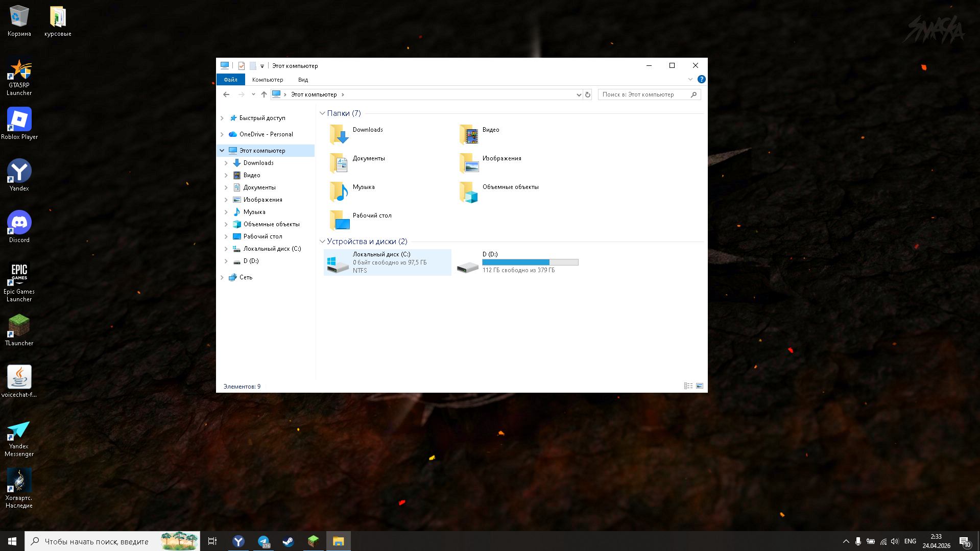
Task: Select Сеть in the navigation pane
Action: pos(246,277)
